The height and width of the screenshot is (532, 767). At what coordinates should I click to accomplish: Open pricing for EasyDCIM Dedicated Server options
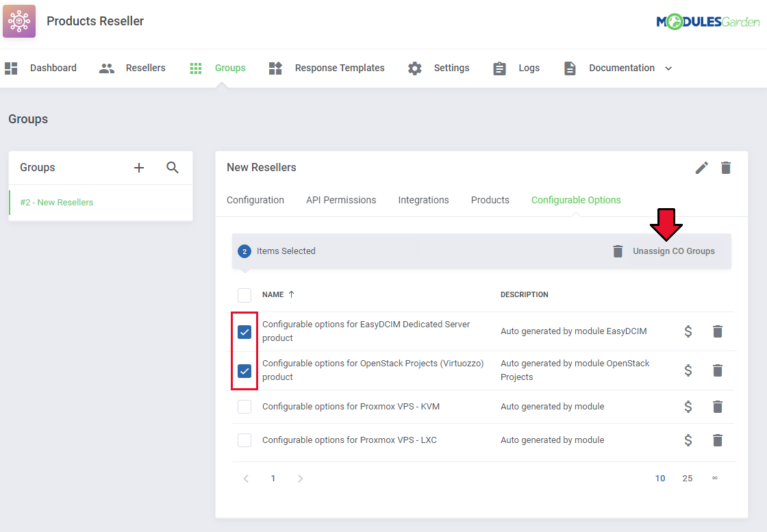[688, 331]
